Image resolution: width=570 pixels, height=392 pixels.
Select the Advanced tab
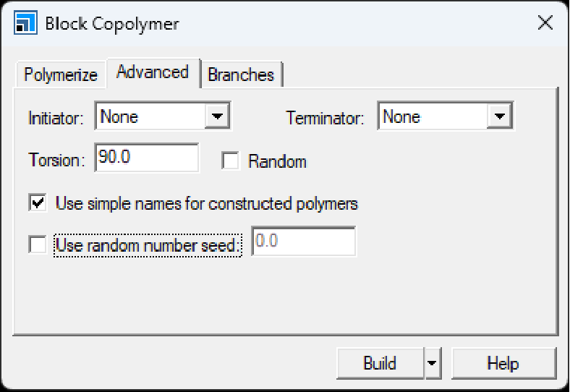point(153,72)
